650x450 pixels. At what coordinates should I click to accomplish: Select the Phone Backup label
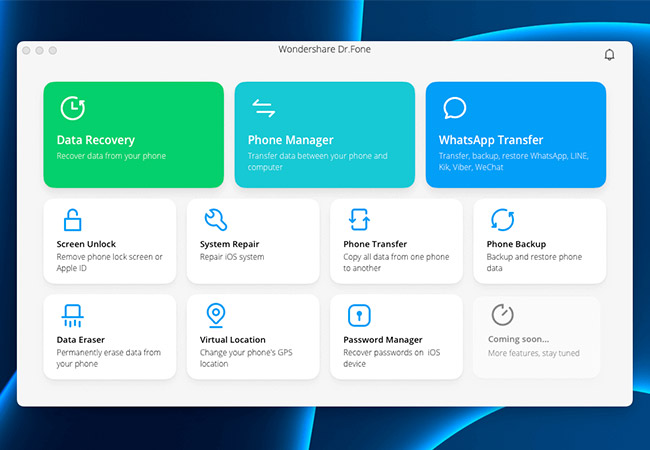(x=516, y=244)
